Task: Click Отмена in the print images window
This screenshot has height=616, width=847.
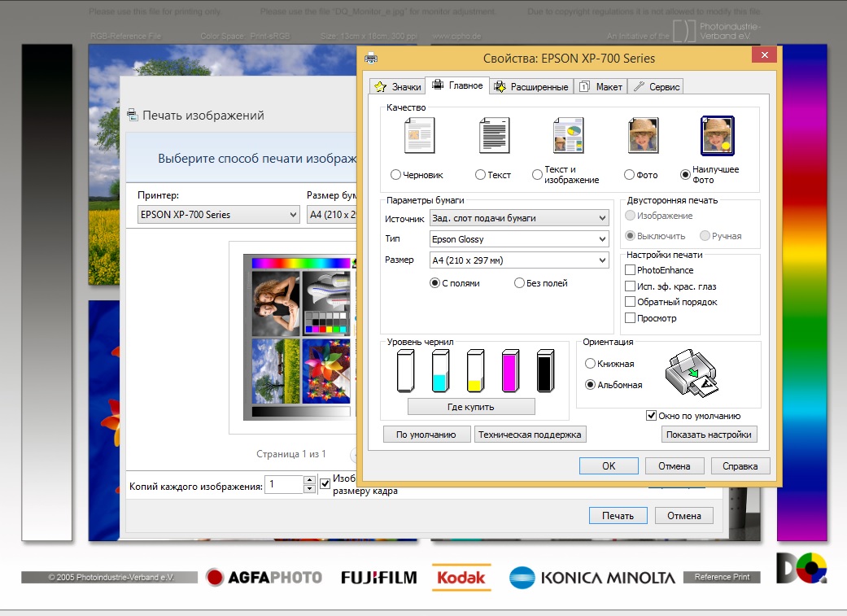Action: pyautogui.click(x=684, y=515)
